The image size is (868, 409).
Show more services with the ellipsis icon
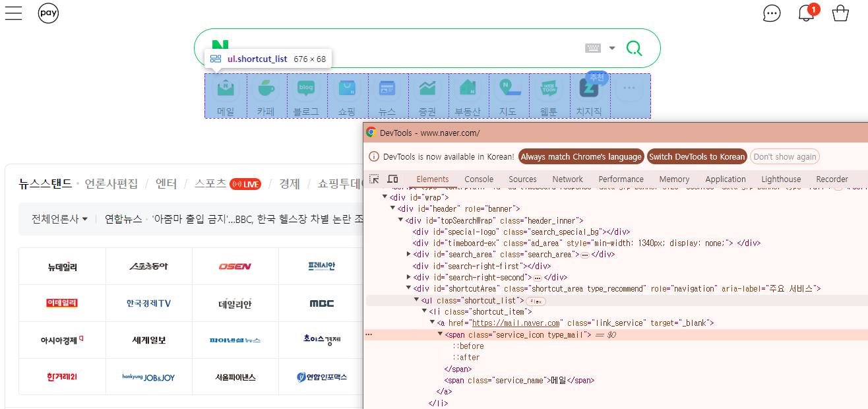click(x=629, y=88)
